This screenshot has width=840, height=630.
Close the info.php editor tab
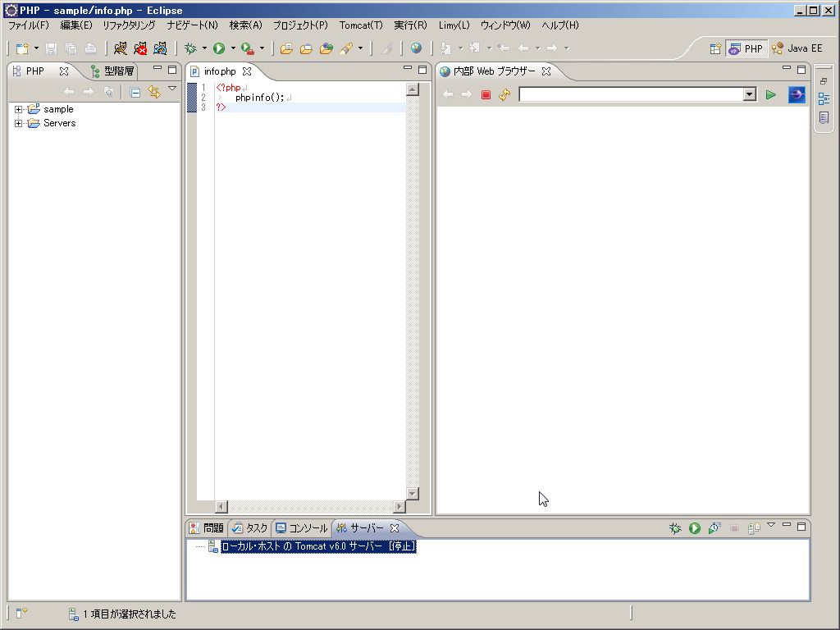click(x=247, y=71)
